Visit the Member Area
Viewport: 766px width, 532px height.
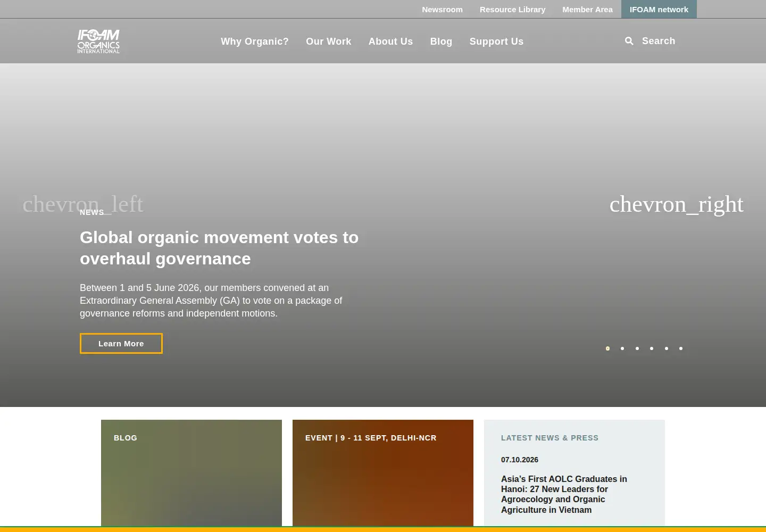pos(587,10)
